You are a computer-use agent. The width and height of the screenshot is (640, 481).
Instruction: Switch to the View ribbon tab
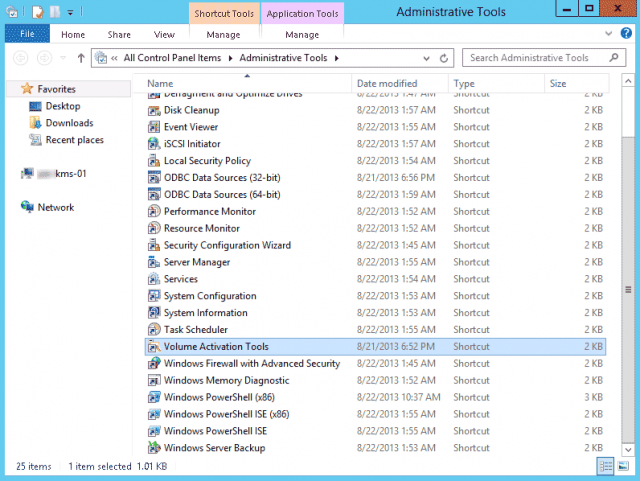tap(164, 34)
